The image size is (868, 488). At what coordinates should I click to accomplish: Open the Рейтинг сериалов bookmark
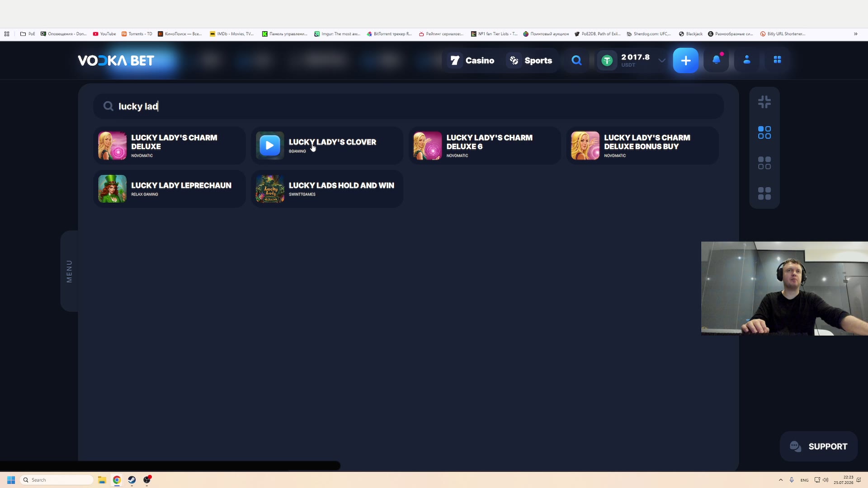pos(441,34)
